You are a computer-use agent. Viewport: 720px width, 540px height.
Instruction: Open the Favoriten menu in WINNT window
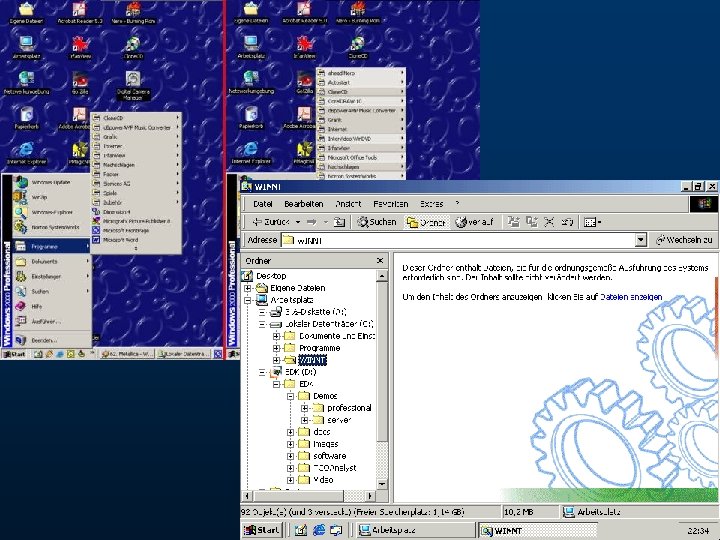pos(390,204)
